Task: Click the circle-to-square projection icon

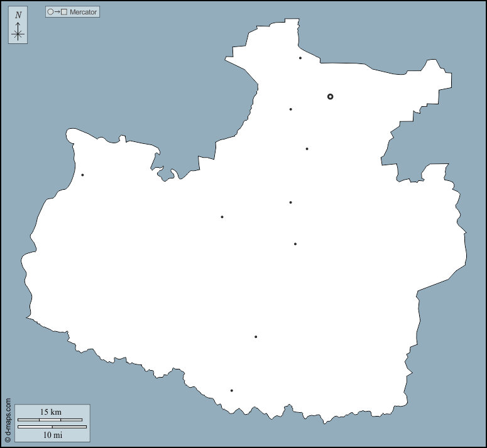Action: 57,12
